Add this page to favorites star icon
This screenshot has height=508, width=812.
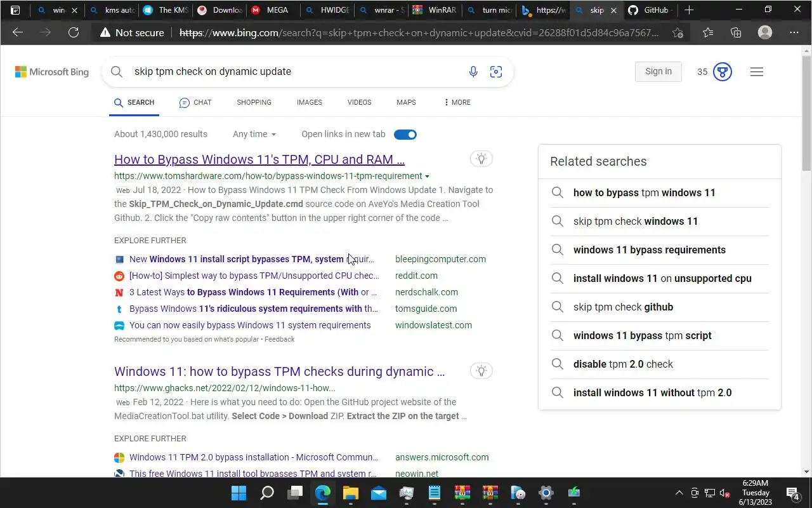pyautogui.click(x=678, y=32)
